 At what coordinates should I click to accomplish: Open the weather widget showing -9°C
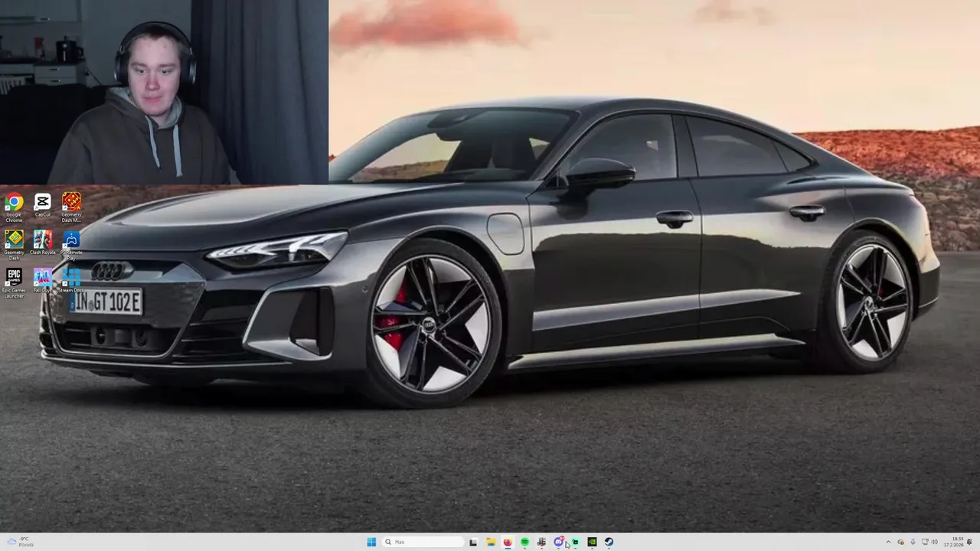pos(20,542)
